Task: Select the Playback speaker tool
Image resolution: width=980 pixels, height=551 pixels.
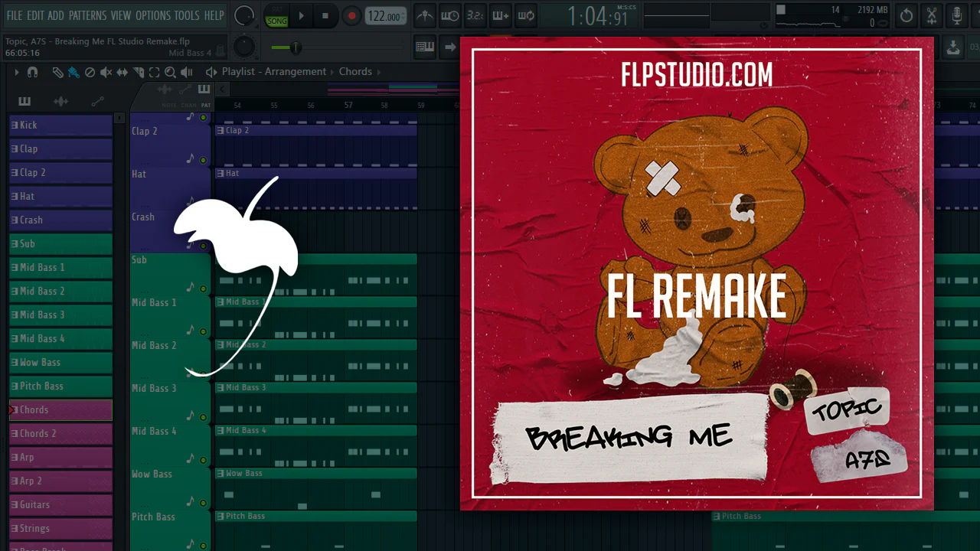Action: [188, 73]
